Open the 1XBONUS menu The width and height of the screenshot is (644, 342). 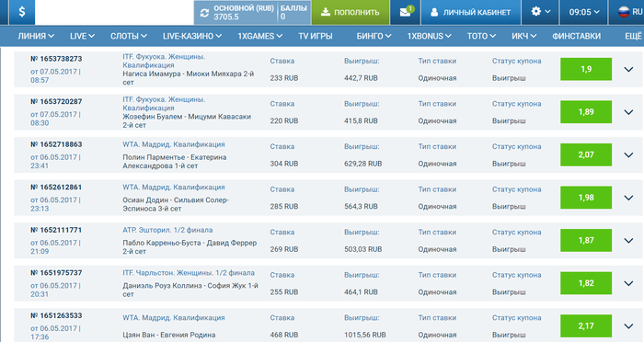tap(430, 36)
